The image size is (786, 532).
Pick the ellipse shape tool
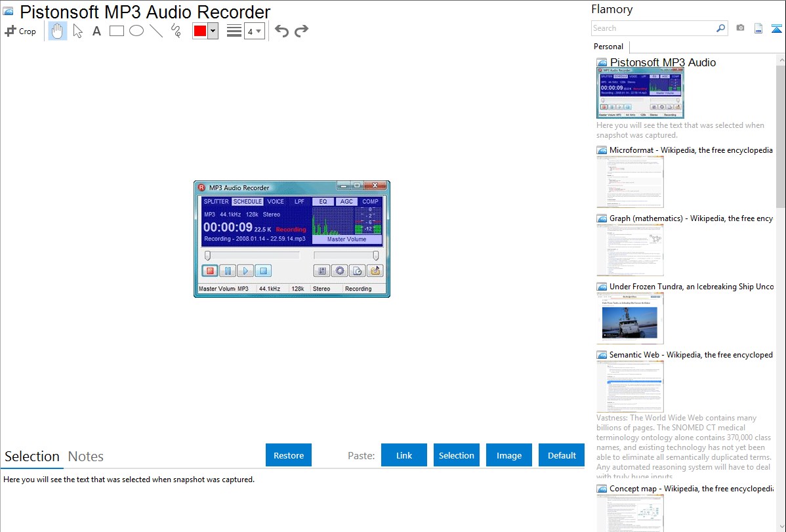tap(136, 31)
